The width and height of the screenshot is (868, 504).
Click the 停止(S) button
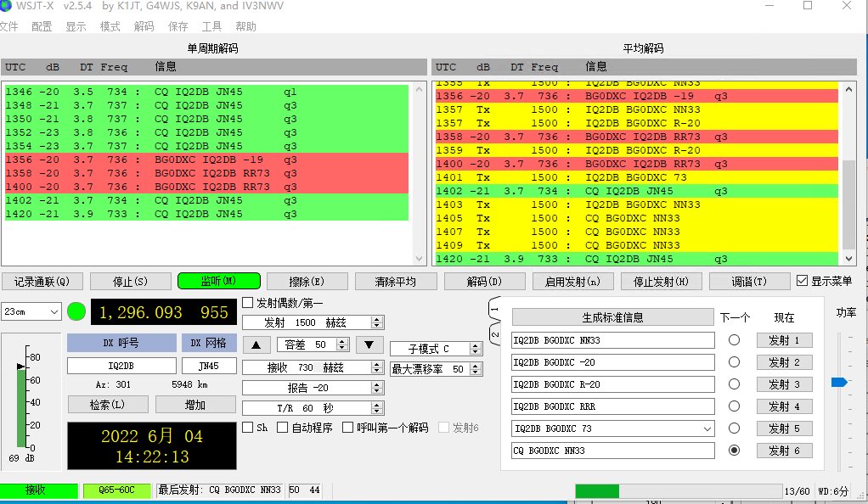point(130,282)
